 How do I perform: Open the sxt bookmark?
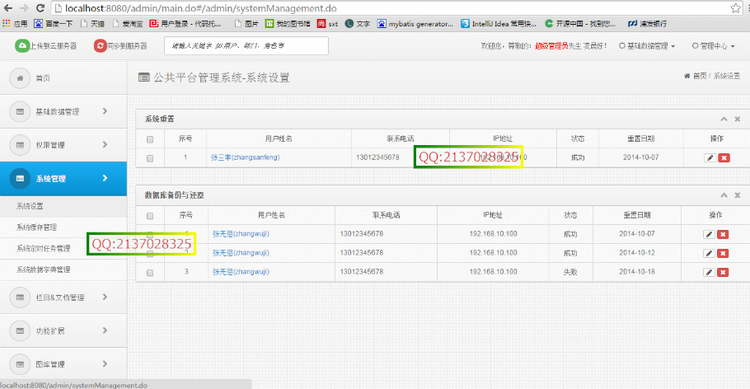[x=328, y=23]
